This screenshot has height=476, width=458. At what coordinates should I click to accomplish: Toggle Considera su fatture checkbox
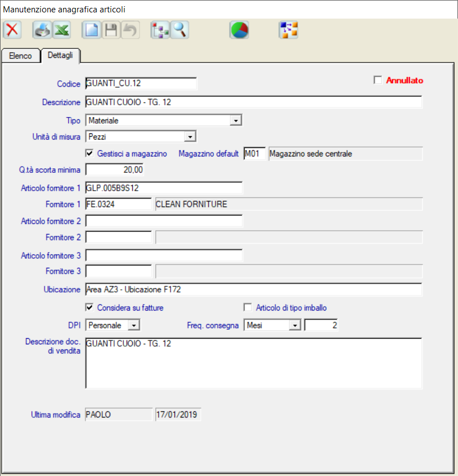[x=89, y=308]
